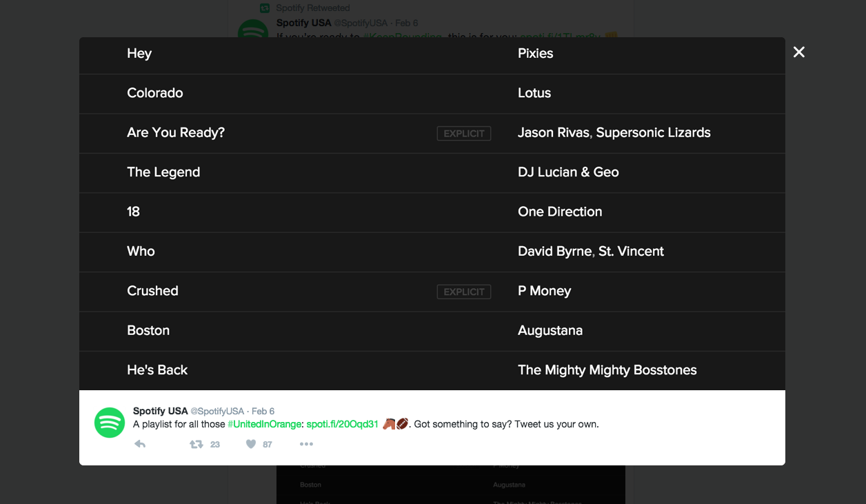866x504 pixels.
Task: Click the playlist image thumbnail in the background tweet
Action: coord(451,485)
